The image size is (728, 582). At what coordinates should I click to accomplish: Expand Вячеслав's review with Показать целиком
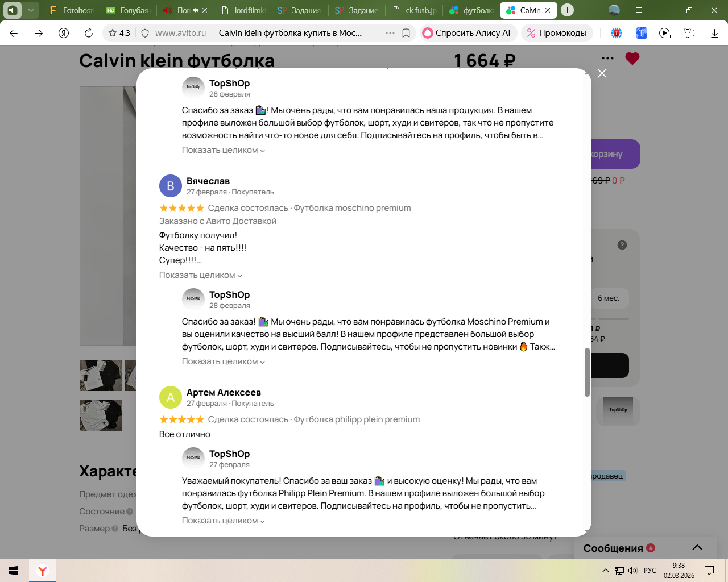click(x=201, y=275)
